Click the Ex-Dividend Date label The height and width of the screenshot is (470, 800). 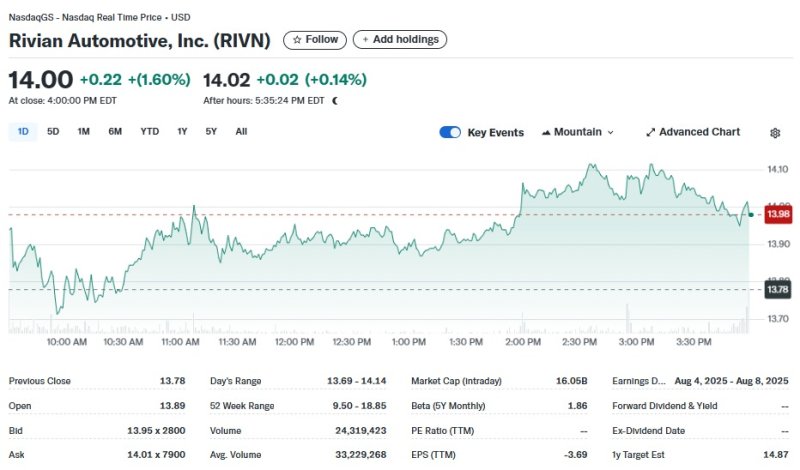[x=648, y=431]
